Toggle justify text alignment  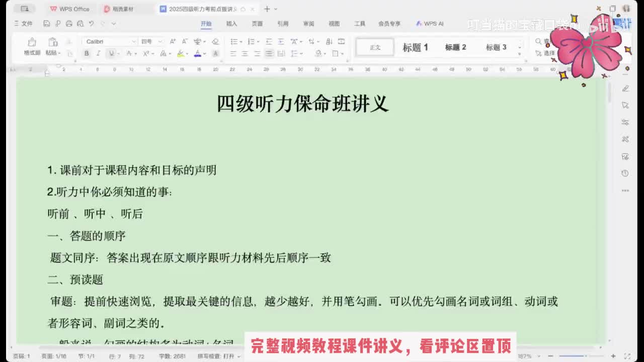[269, 53]
